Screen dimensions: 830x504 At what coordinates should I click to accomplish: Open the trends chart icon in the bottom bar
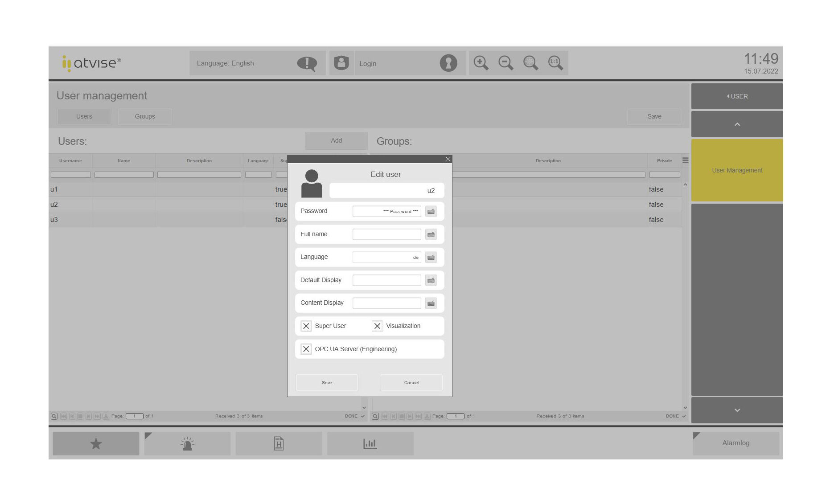pos(370,443)
